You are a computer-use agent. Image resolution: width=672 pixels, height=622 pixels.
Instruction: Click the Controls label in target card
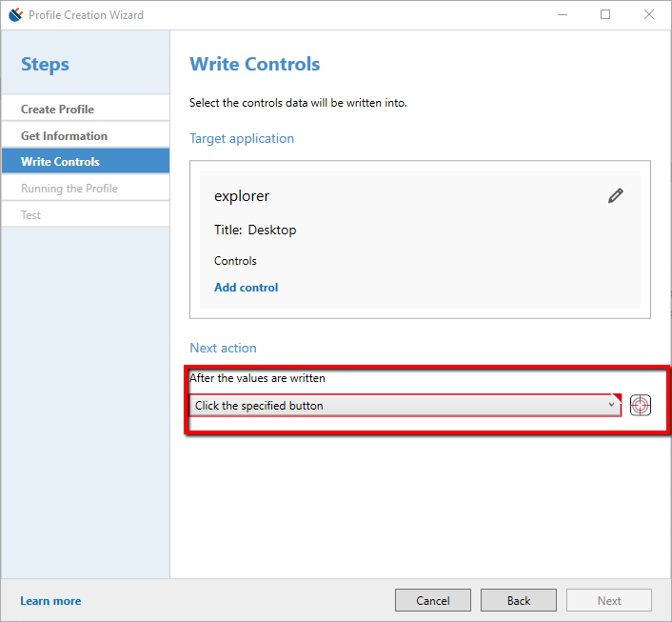pos(235,261)
